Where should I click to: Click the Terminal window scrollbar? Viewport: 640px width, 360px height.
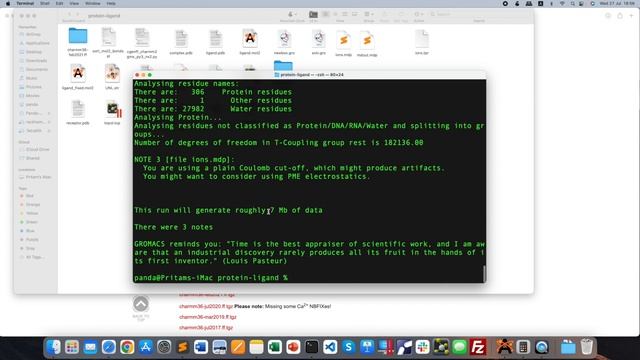click(484, 273)
